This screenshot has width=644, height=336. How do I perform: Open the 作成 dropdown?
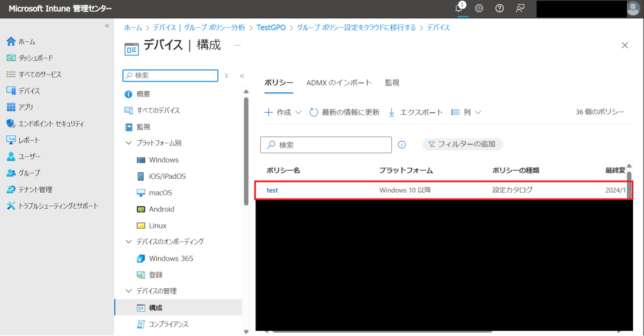[x=283, y=112]
